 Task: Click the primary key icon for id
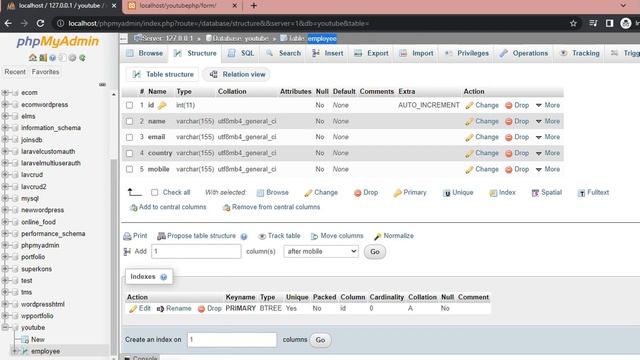tap(162, 105)
